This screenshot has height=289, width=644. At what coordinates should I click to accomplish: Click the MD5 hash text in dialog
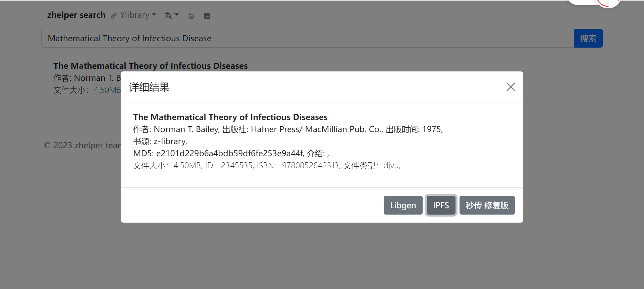click(x=229, y=154)
